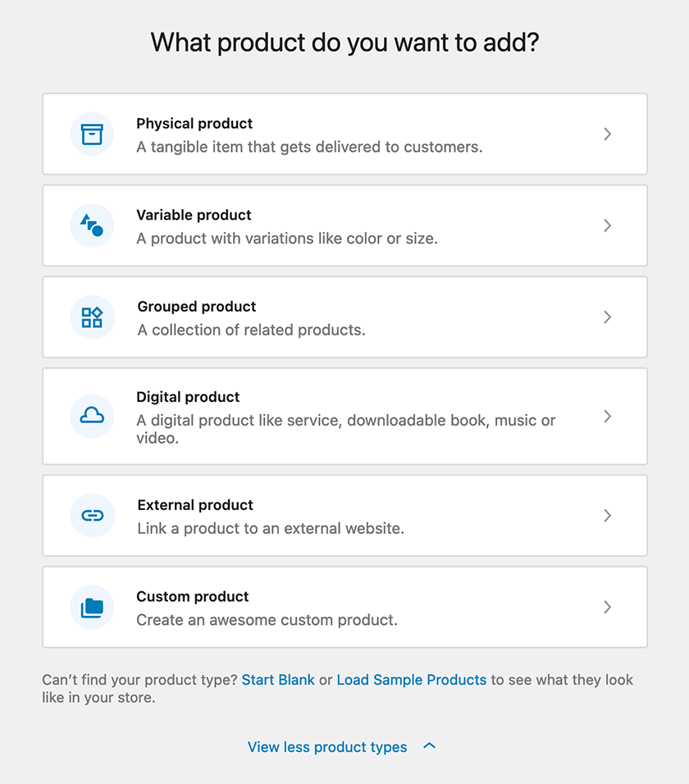Image resolution: width=689 pixels, height=784 pixels.
Task: Click the External product link icon
Action: (92, 516)
